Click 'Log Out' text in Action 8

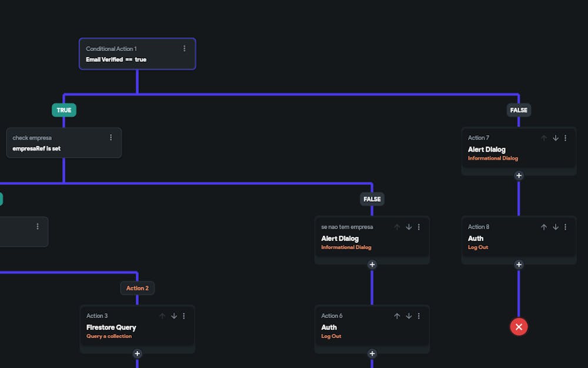point(477,247)
